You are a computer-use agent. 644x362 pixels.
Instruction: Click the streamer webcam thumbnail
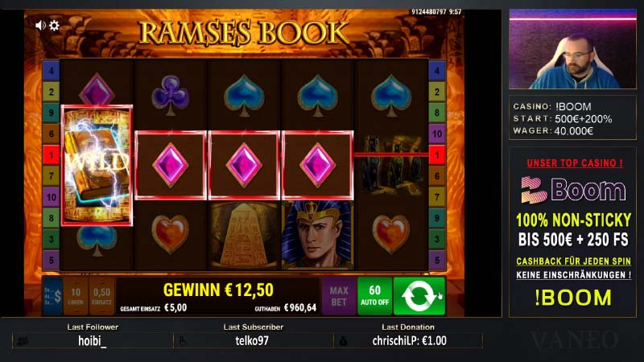point(572,49)
